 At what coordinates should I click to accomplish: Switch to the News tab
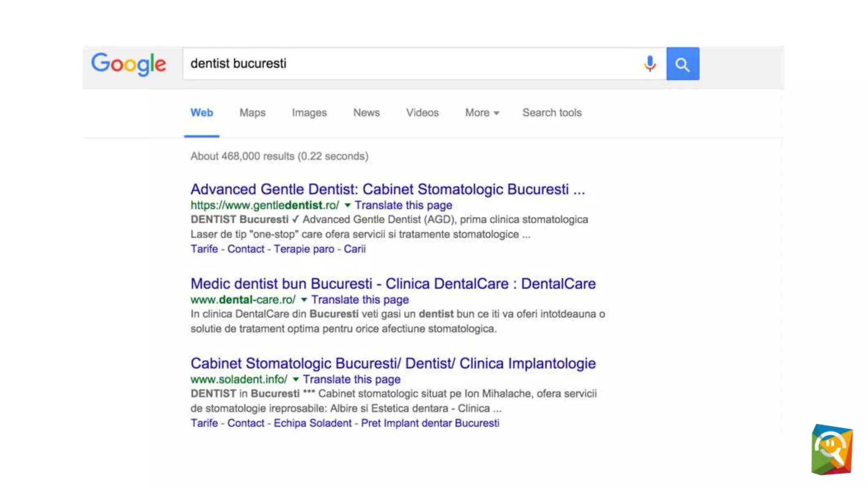click(366, 113)
